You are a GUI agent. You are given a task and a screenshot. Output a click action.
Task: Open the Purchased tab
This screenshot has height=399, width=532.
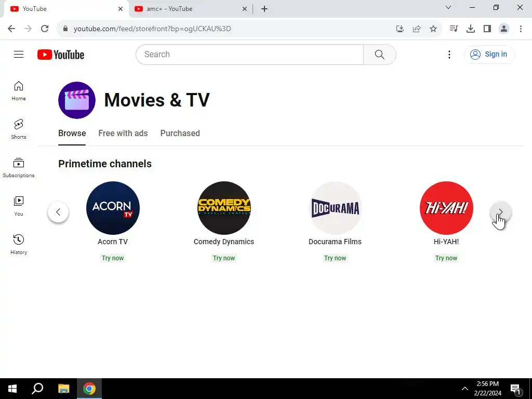pos(180,134)
